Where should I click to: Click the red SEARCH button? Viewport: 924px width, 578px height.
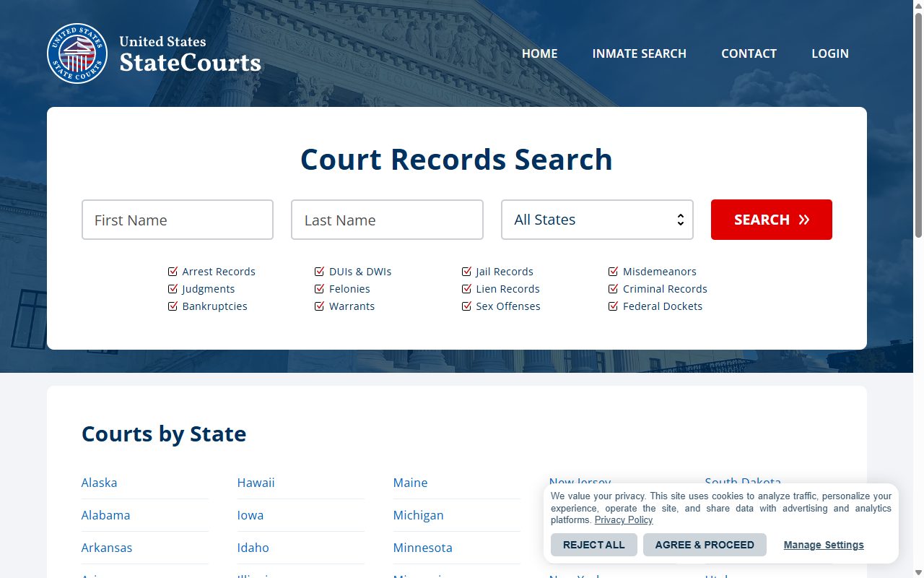[x=772, y=220]
